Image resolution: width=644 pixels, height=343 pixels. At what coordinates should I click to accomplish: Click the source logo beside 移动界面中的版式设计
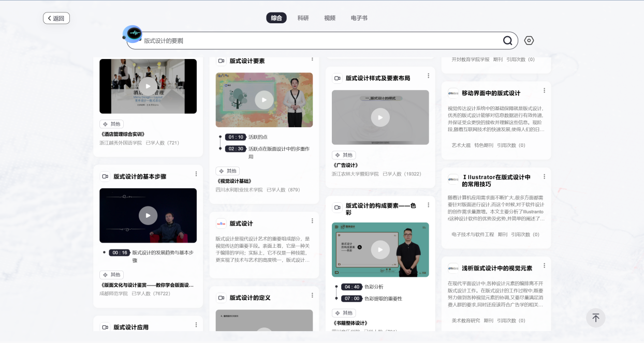(453, 93)
